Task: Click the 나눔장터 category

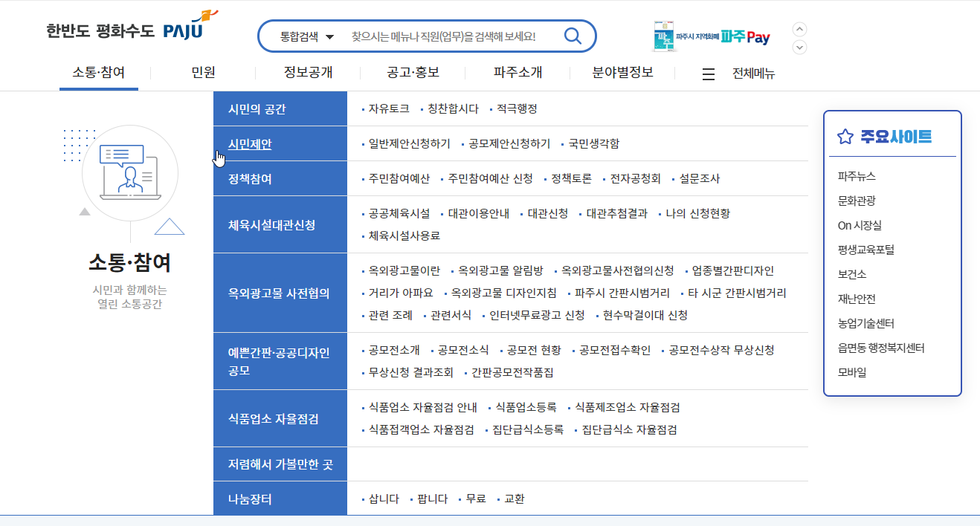Action: pyautogui.click(x=280, y=499)
